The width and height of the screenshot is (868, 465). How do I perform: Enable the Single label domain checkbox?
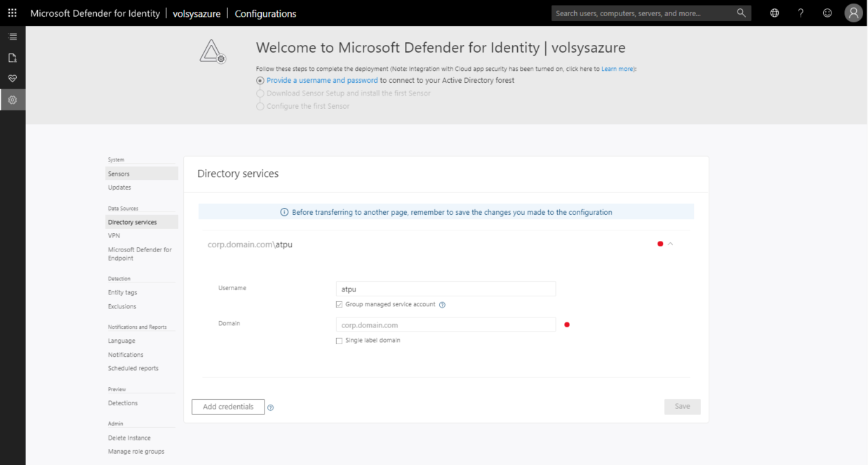click(340, 340)
